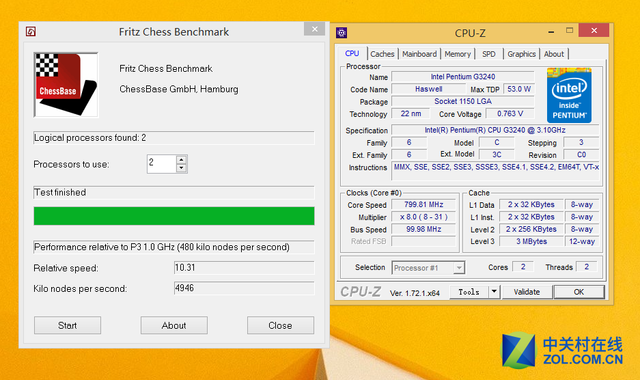Switch to the Caches tab

[x=382, y=54]
